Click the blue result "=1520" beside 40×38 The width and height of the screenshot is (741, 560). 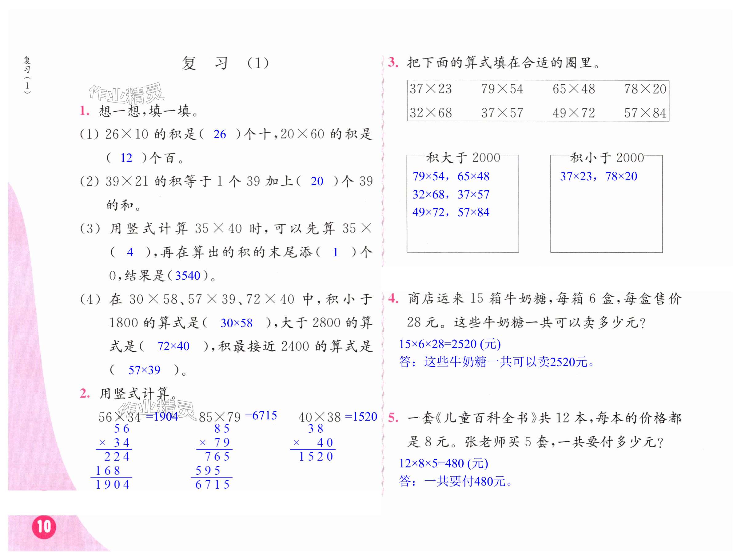click(x=361, y=417)
